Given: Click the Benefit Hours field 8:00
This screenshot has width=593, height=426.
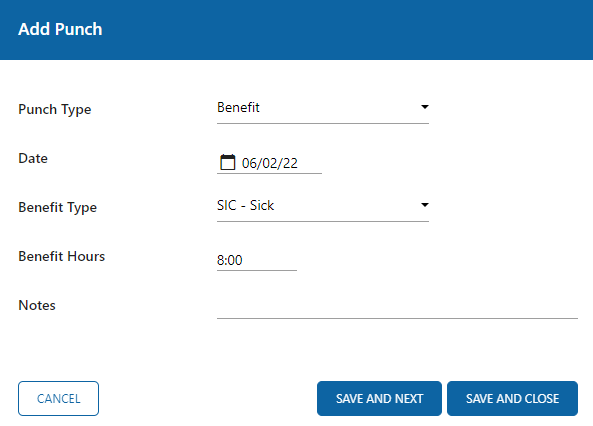Looking at the screenshot, I should click(x=257, y=260).
